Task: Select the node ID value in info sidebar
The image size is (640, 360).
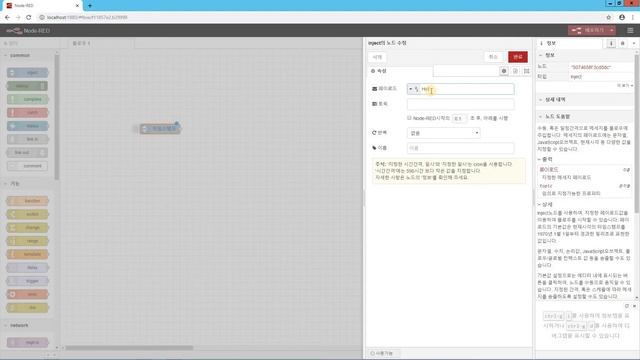Action: tap(591, 67)
